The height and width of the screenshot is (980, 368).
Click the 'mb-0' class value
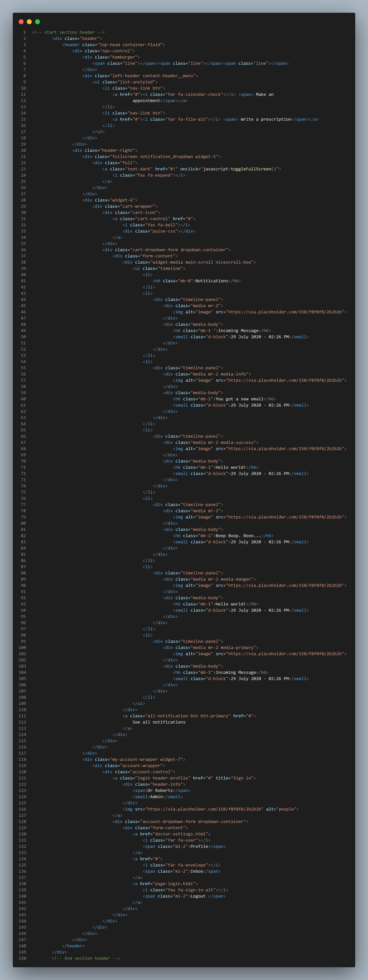coord(185,281)
